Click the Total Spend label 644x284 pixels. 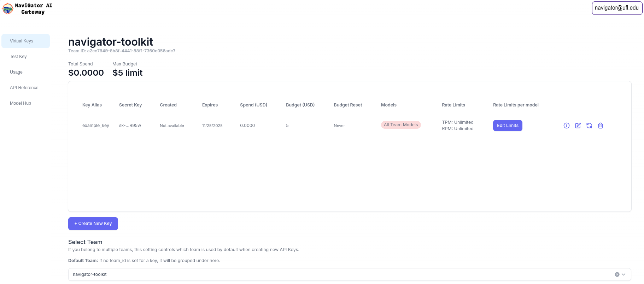[81, 64]
